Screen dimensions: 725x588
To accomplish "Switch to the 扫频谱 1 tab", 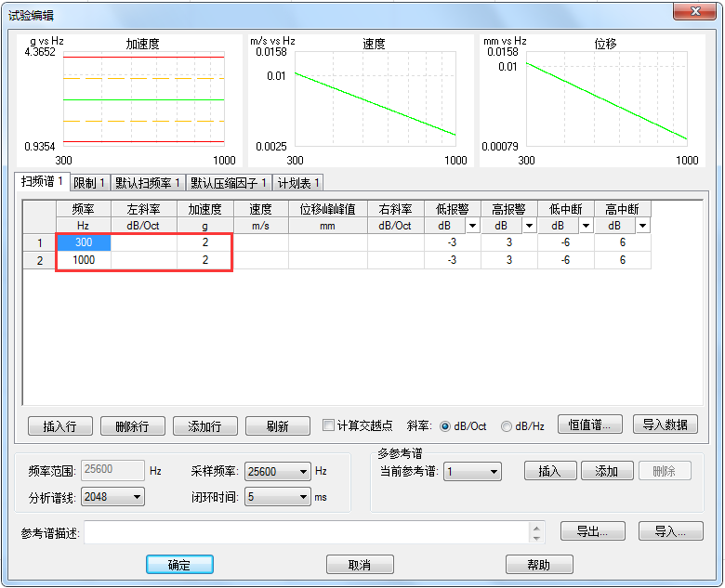I will (42, 182).
